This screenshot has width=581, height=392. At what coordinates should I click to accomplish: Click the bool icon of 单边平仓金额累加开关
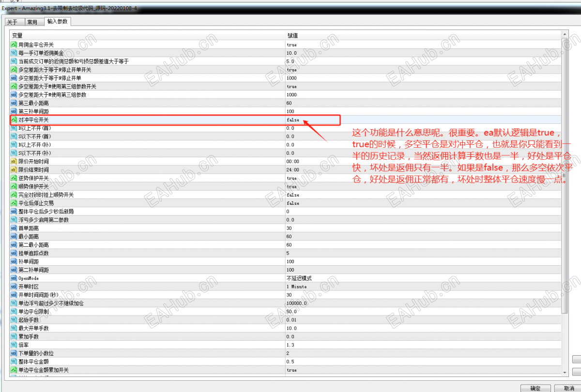(x=14, y=370)
